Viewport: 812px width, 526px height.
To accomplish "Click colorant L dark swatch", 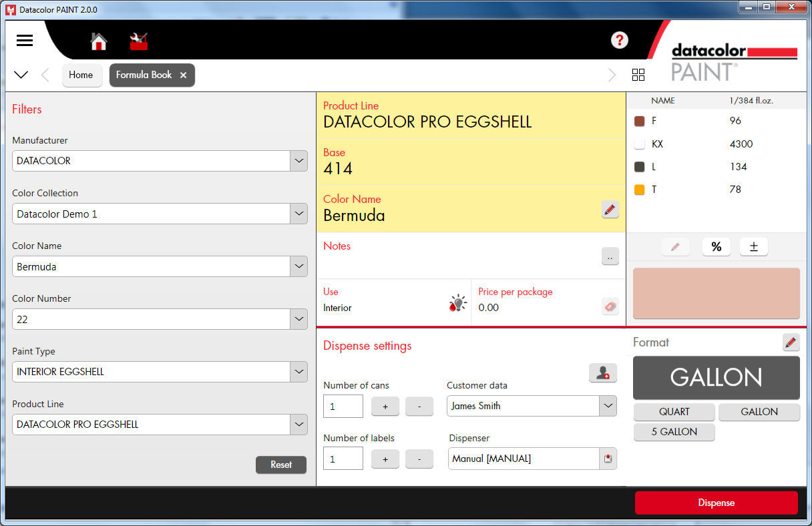I will coord(639,167).
